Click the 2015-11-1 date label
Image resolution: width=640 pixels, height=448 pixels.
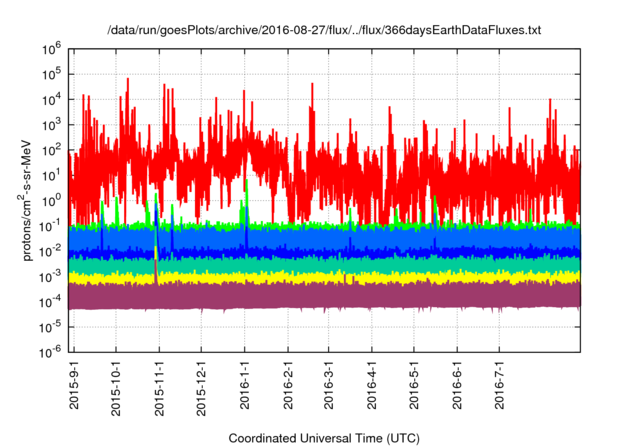pyautogui.click(x=160, y=388)
